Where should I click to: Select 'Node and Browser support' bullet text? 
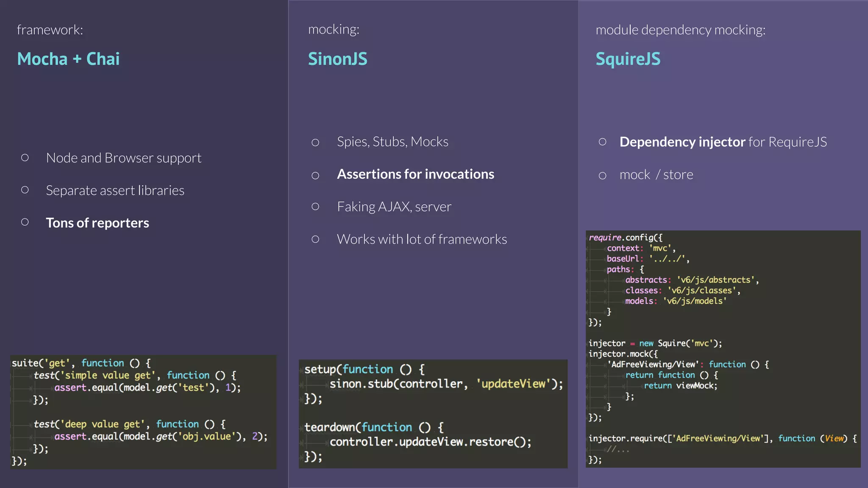point(123,158)
